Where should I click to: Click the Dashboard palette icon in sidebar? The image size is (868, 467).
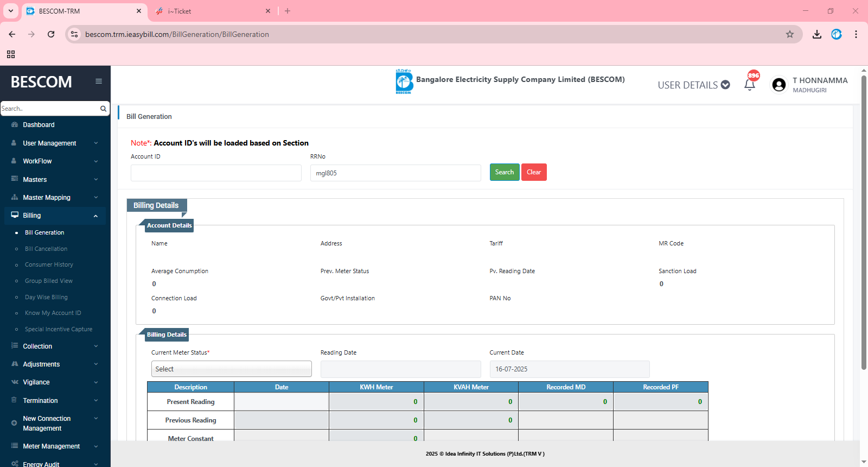[15, 125]
